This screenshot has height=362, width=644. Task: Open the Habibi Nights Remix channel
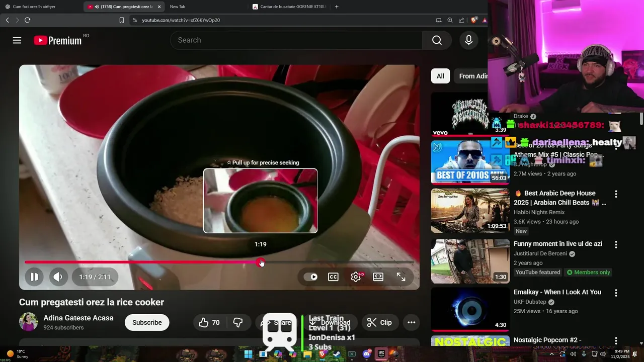539,213
